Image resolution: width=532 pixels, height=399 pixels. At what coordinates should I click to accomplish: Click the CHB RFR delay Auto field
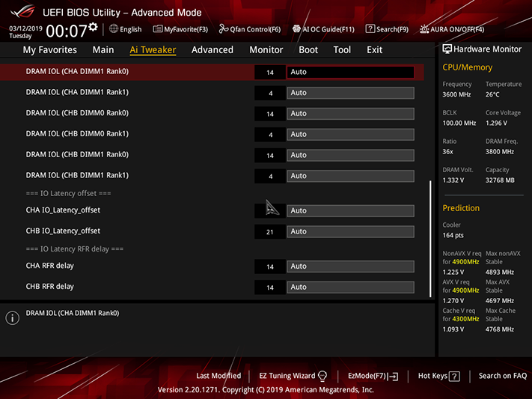(x=350, y=287)
